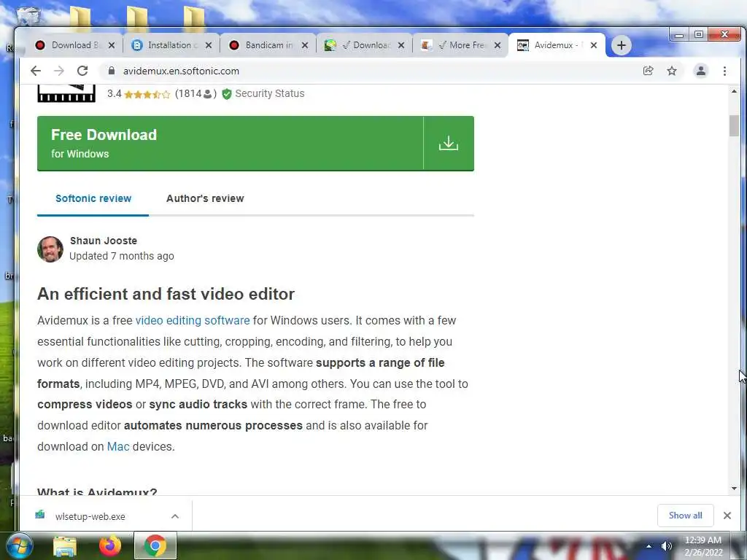The width and height of the screenshot is (747, 560).
Task: Click the address bar URL
Action: (x=181, y=71)
